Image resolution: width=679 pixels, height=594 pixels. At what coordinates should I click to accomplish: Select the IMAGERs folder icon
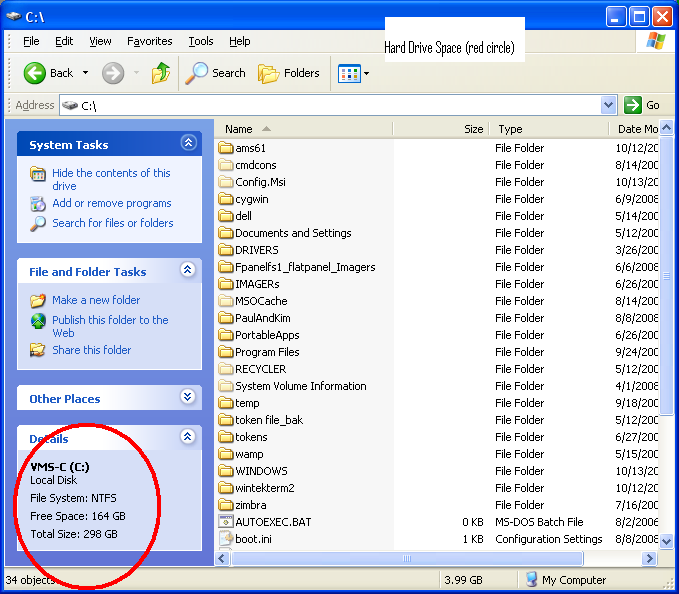point(226,284)
